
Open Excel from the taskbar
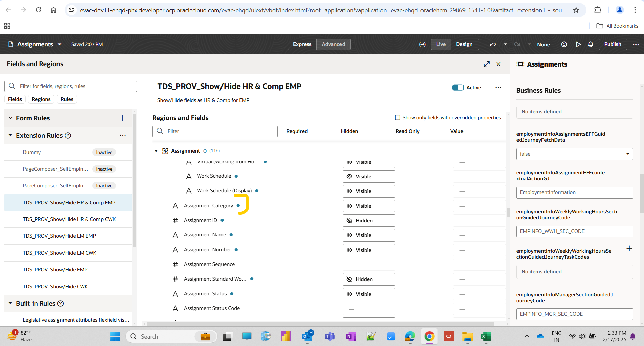point(486,336)
